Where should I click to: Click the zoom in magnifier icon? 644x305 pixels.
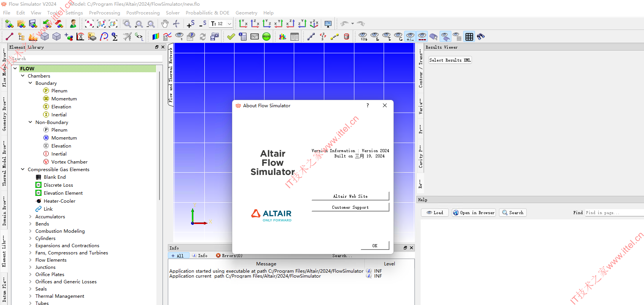coord(139,24)
